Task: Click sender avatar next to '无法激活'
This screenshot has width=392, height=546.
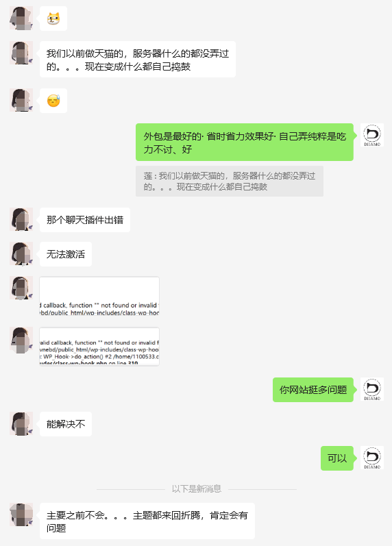Action: 21,254
